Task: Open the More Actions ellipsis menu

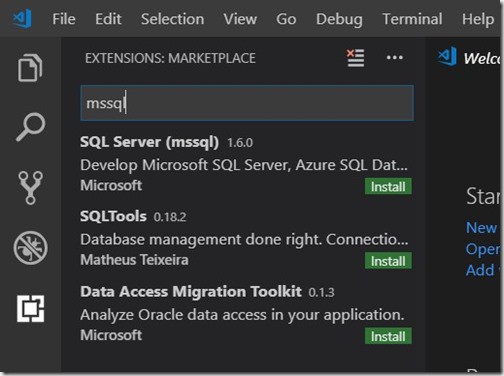Action: coord(395,58)
